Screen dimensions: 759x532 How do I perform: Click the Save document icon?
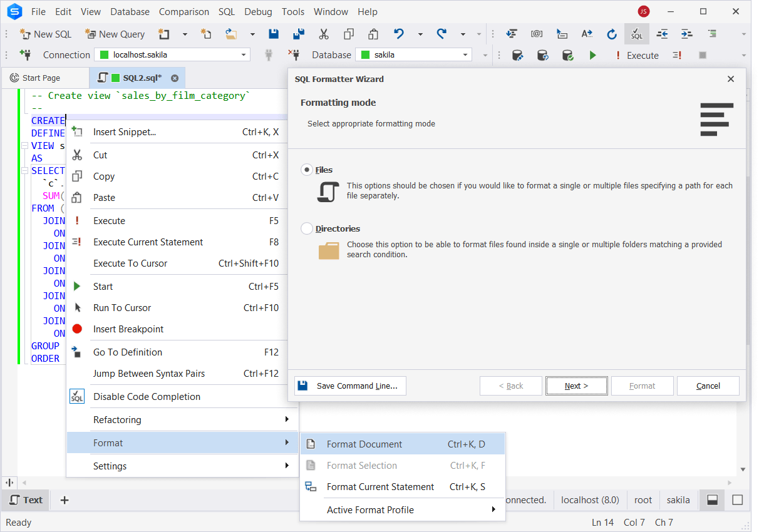click(274, 34)
